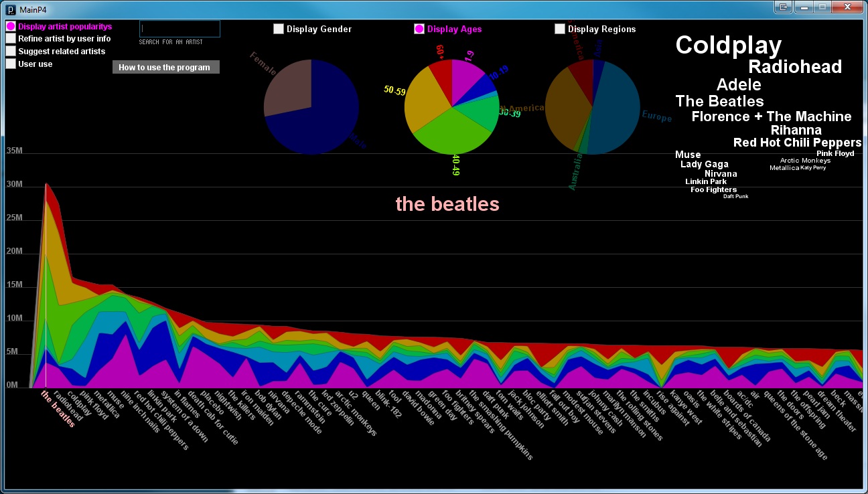Choose Radiohead in the artist cloud
This screenshot has width=868, height=494.
pos(795,67)
